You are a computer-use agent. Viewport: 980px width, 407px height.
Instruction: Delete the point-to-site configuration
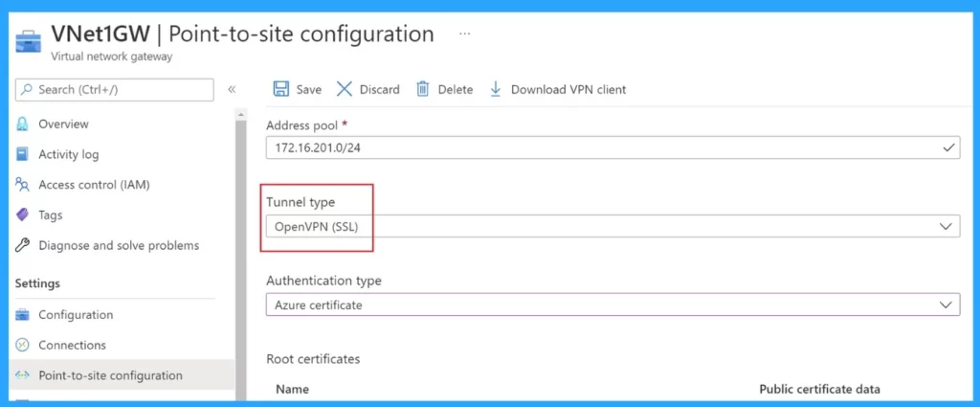point(444,89)
